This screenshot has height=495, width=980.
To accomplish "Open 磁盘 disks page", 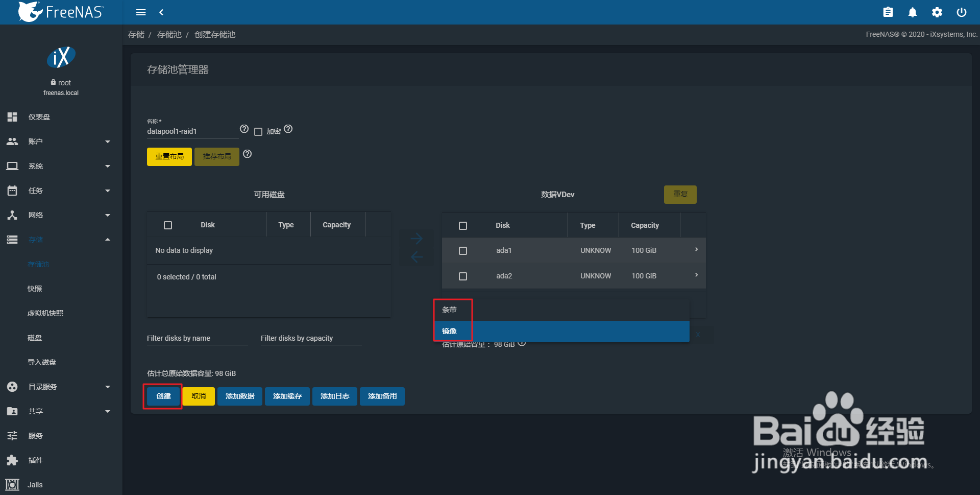I will (x=35, y=338).
